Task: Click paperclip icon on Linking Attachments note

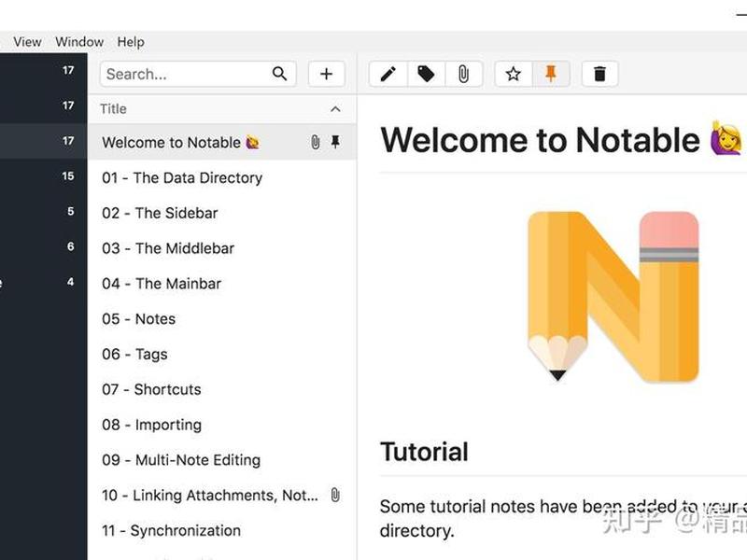Action: point(335,495)
